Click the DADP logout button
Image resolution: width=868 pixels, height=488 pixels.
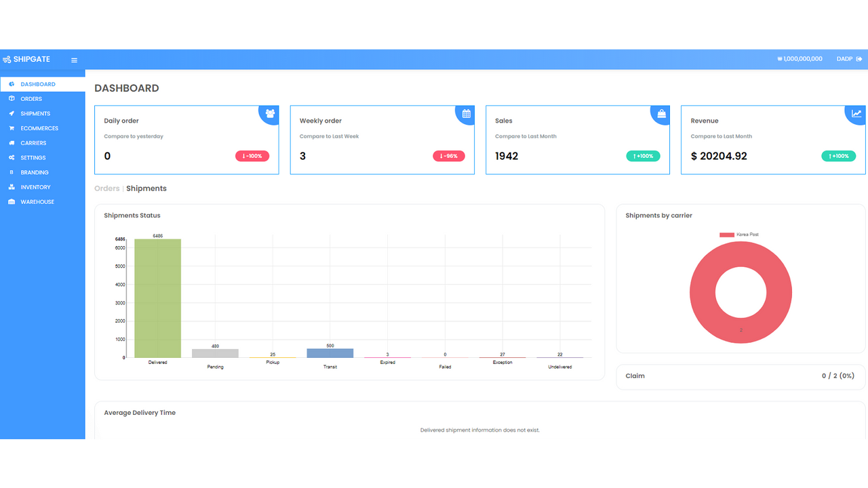848,58
